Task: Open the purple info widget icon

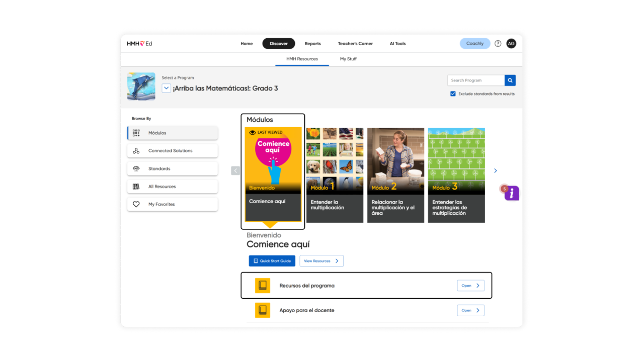Action: 512,193
